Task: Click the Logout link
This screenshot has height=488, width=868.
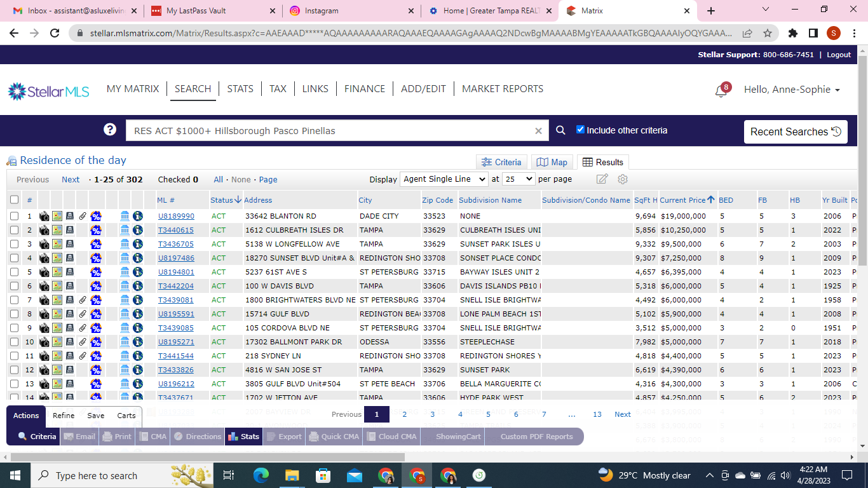Action: (x=839, y=55)
